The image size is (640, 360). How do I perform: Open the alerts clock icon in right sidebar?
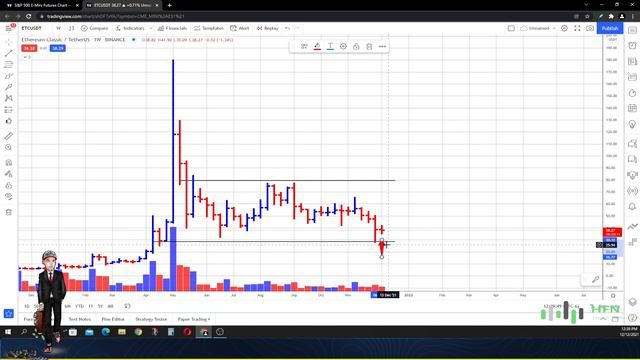(x=632, y=45)
